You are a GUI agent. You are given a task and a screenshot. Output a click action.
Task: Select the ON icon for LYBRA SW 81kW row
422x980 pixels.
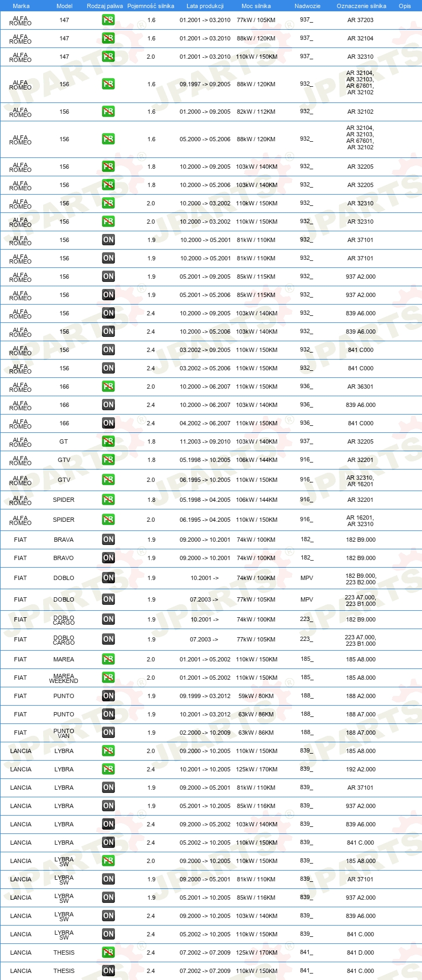pos(108,879)
